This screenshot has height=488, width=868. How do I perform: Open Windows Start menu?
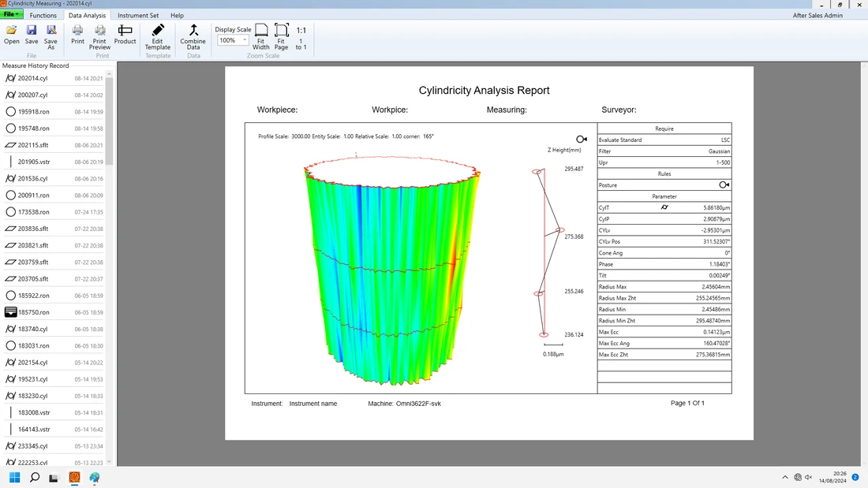coord(15,478)
